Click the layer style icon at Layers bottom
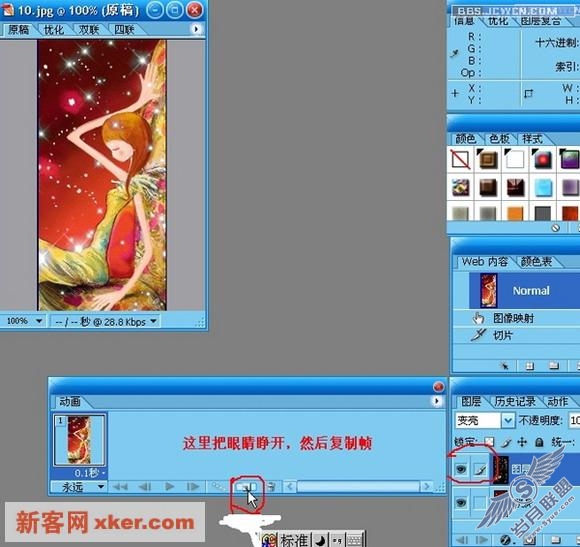The height and width of the screenshot is (547, 580). tap(505, 540)
